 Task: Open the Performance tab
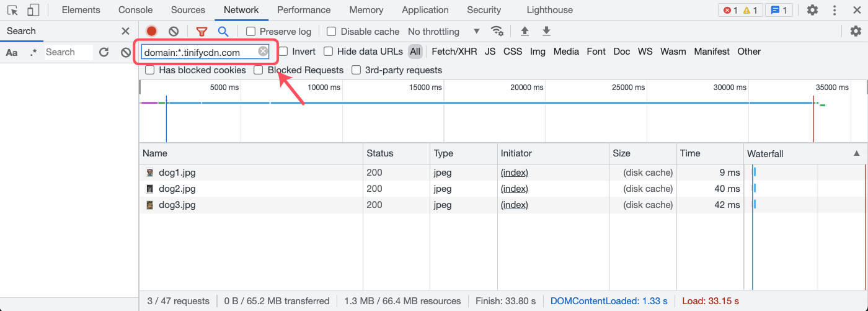point(304,10)
